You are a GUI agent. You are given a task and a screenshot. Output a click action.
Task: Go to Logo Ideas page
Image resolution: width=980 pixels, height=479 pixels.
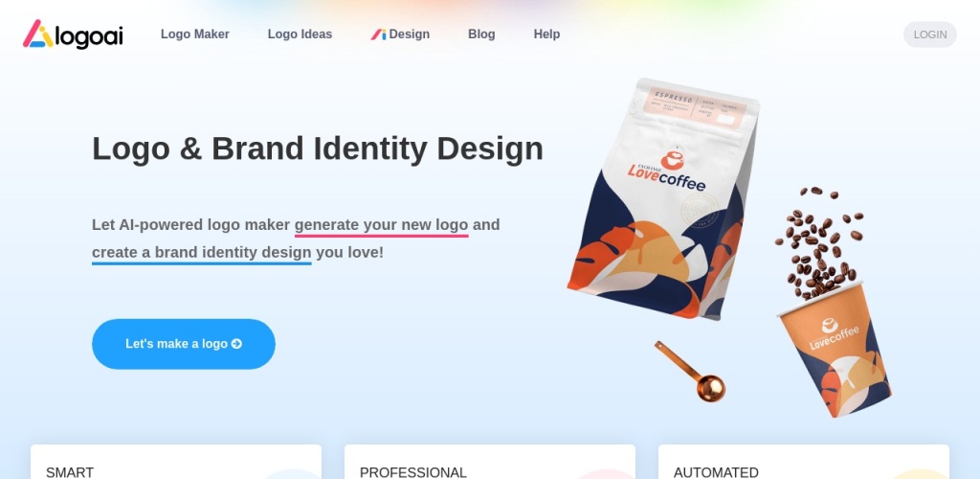click(300, 34)
